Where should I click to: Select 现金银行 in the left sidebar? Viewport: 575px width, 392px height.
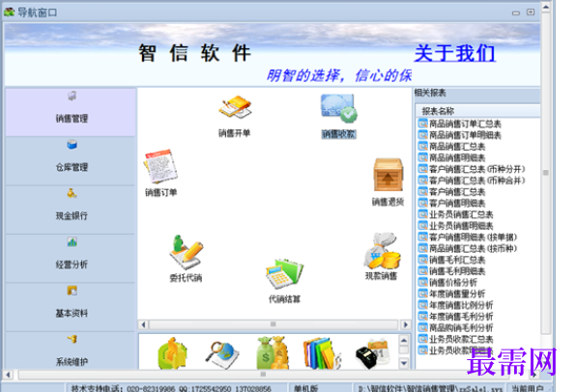coord(71,210)
